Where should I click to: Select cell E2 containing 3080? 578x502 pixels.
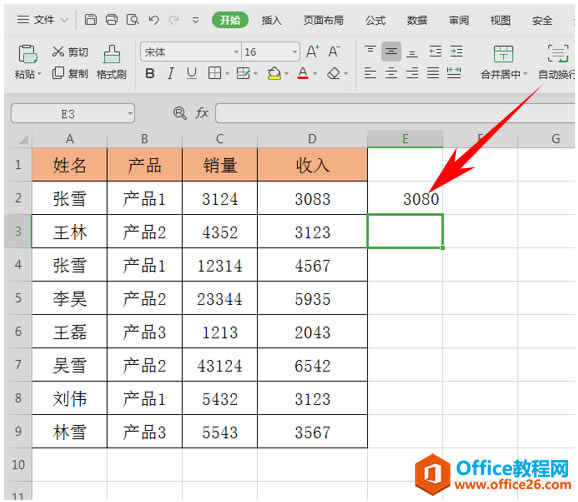pos(405,198)
